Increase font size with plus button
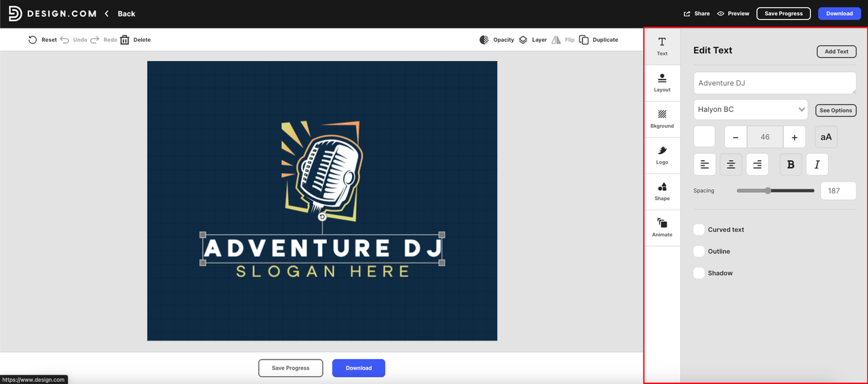The width and height of the screenshot is (868, 384). click(x=794, y=136)
